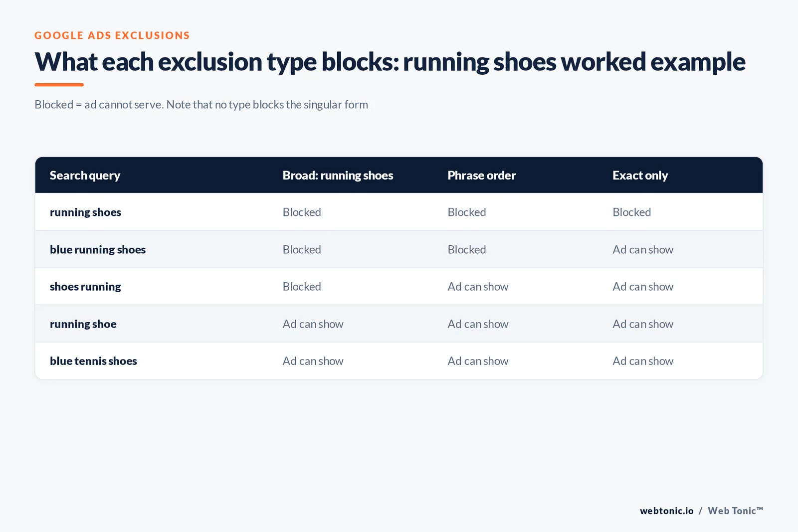Click Exact only cell for 'running shoe' row
The image size is (798, 532).
coord(643,324)
